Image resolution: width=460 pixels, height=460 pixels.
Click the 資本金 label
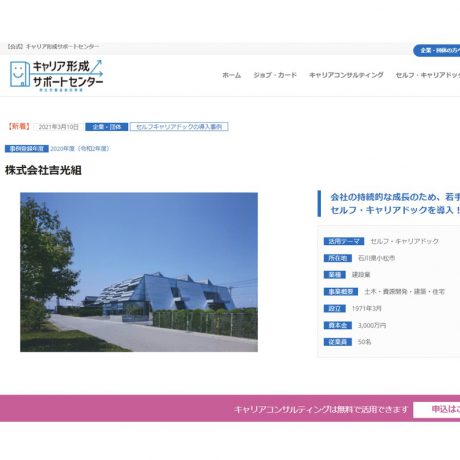point(338,325)
